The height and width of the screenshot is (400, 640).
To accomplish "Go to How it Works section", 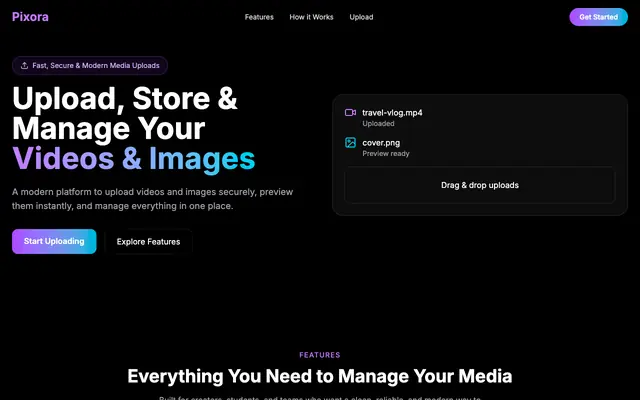I will (311, 17).
